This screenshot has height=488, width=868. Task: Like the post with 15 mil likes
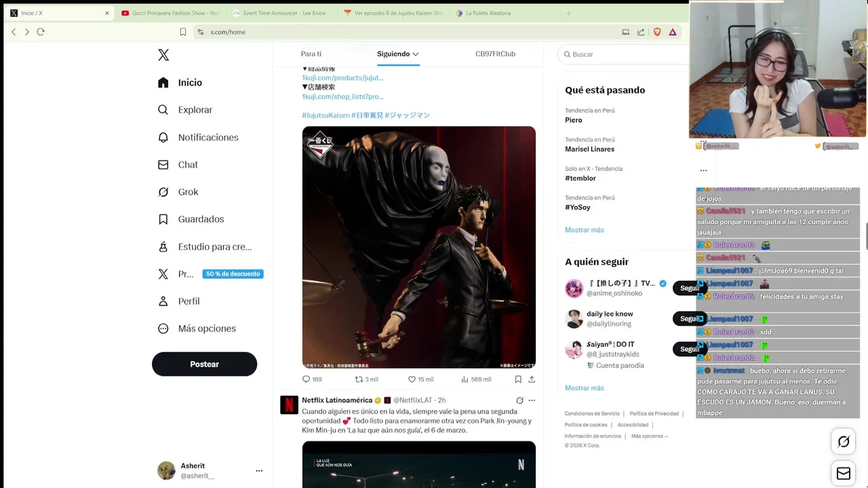coord(420,380)
